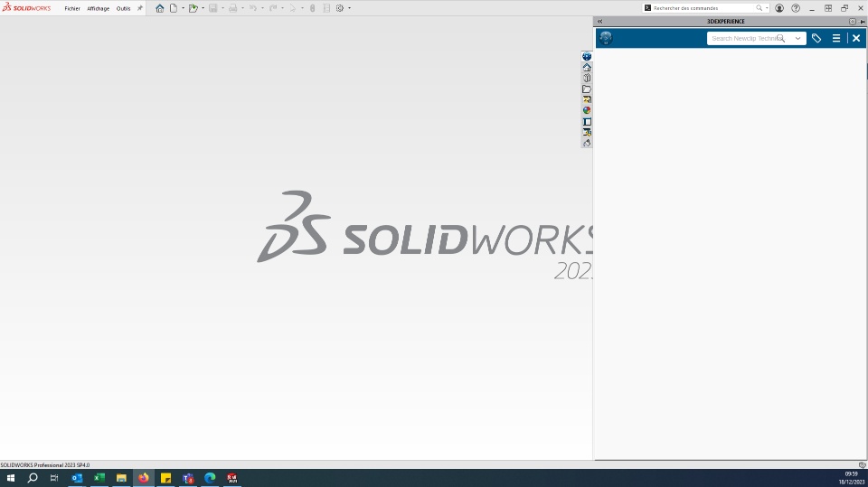Select the last task pane tab
This screenshot has height=487, width=868.
[587, 144]
